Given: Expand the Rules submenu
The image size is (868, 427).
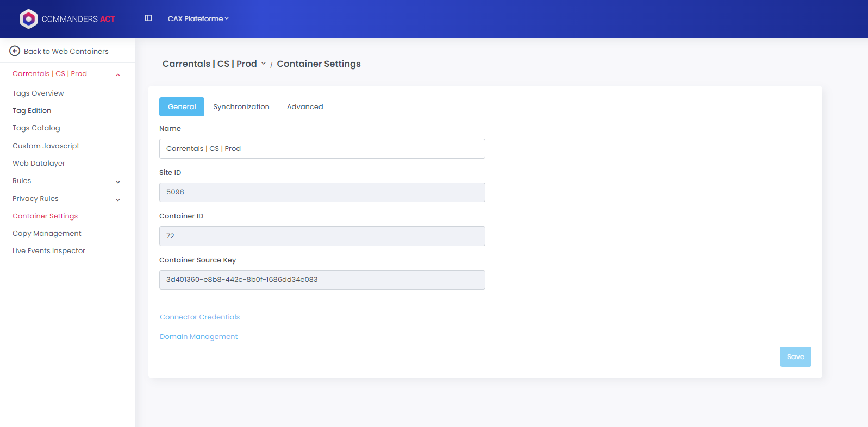Looking at the screenshot, I should (x=118, y=181).
